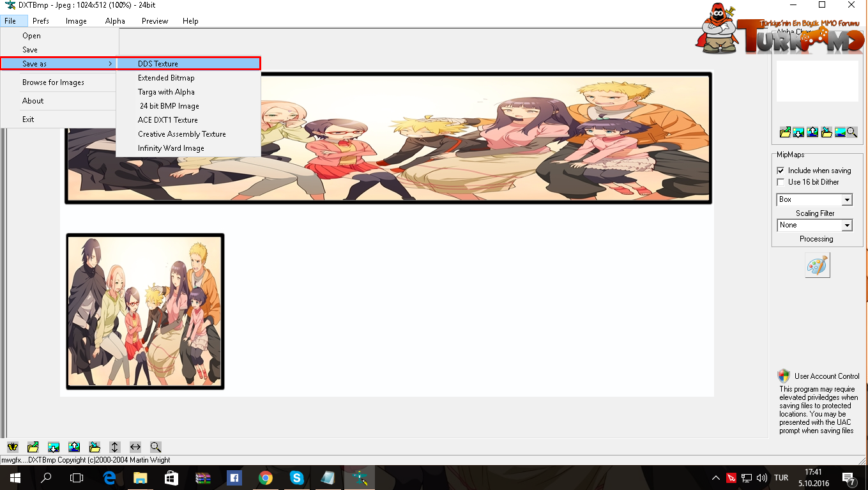Image resolution: width=868 pixels, height=490 pixels.
Task: Click Alpha panel folder icon with blue arrow
Action: pos(826,132)
